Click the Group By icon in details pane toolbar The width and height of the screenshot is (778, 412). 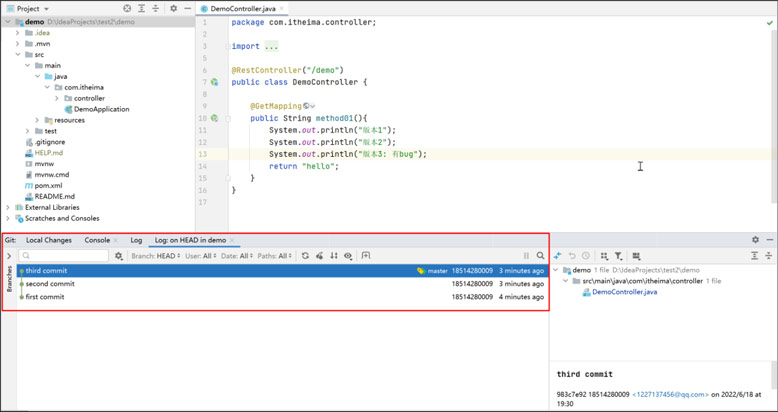604,256
